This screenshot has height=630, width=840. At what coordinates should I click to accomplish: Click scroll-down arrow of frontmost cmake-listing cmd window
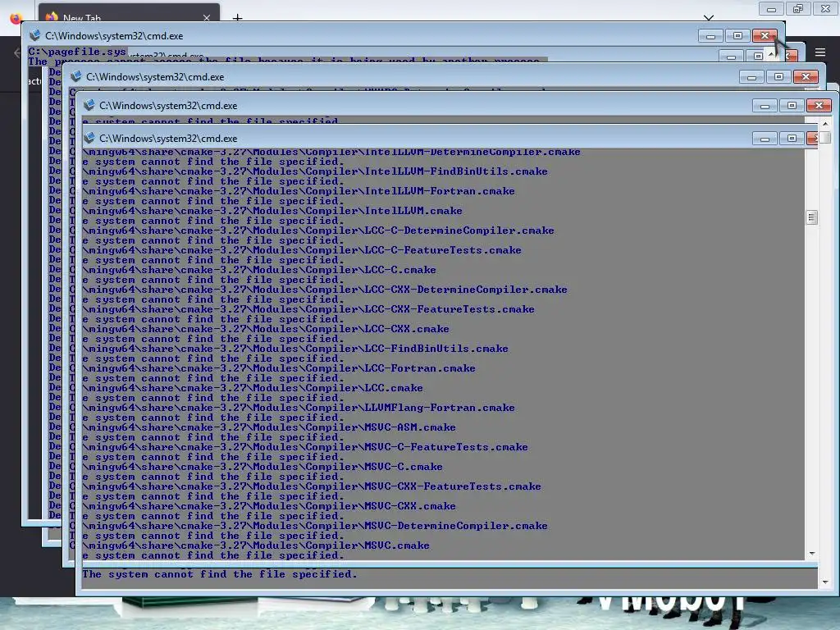(812, 554)
